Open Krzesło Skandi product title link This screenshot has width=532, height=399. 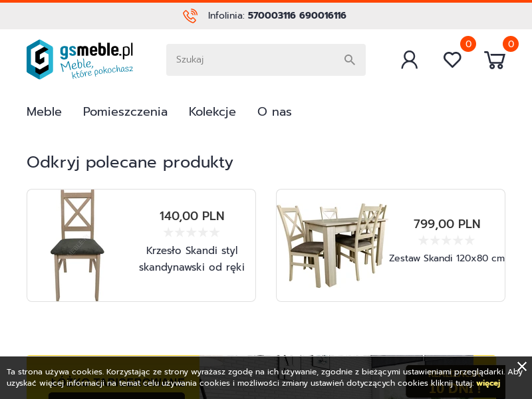click(192, 259)
